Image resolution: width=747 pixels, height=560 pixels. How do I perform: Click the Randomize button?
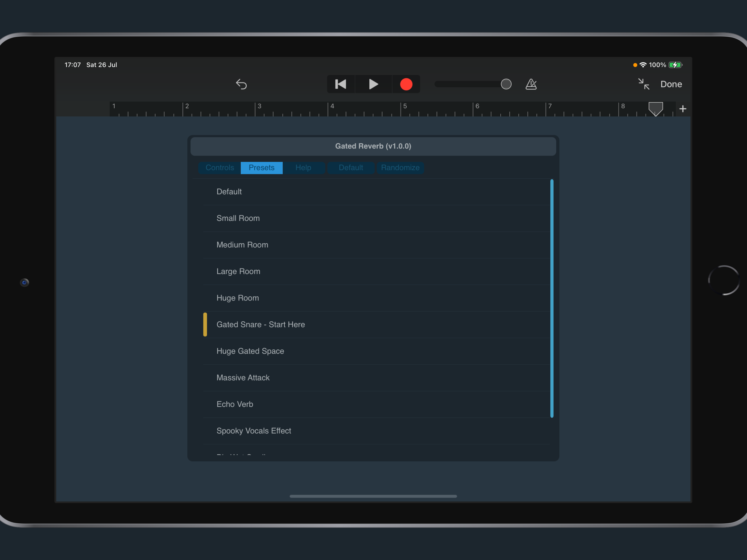(x=400, y=168)
